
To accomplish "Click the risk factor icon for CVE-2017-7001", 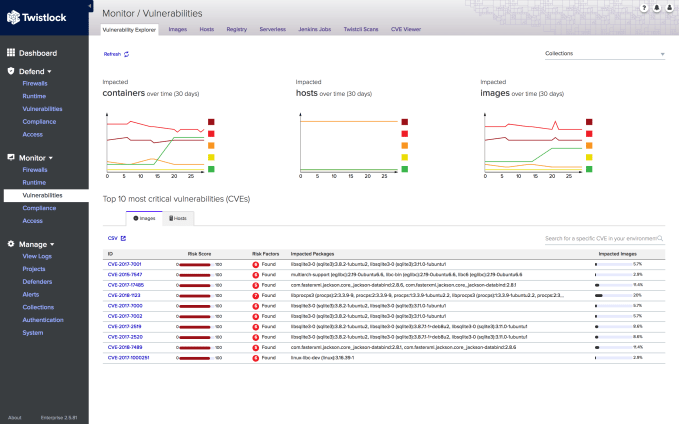I will click(x=255, y=264).
